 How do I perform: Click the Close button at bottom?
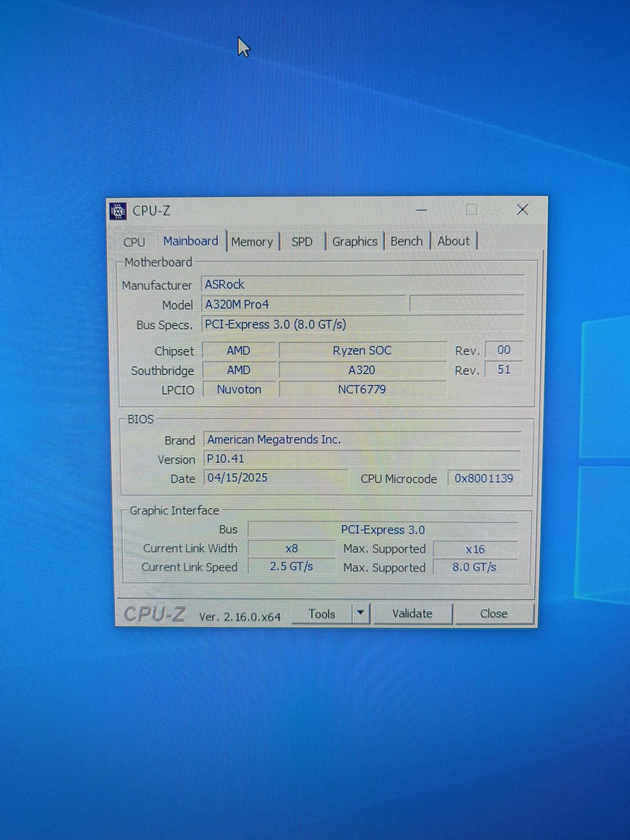click(x=493, y=614)
